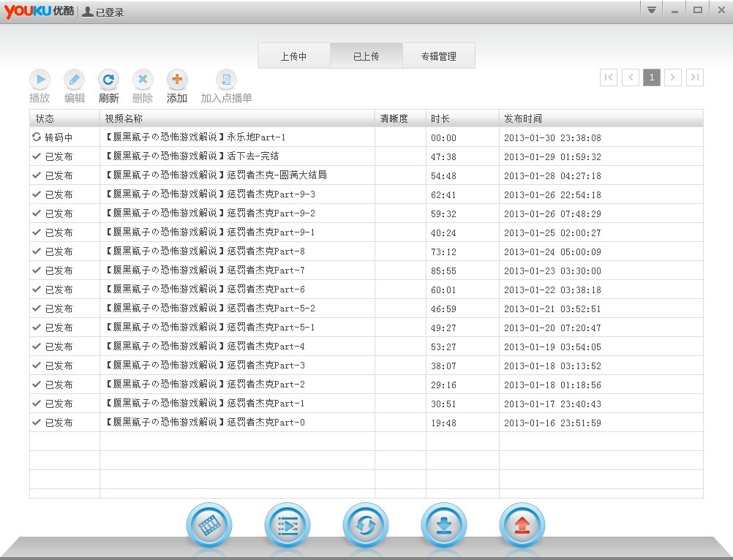Click the duration 85:55
The height and width of the screenshot is (560, 733).
tap(443, 271)
